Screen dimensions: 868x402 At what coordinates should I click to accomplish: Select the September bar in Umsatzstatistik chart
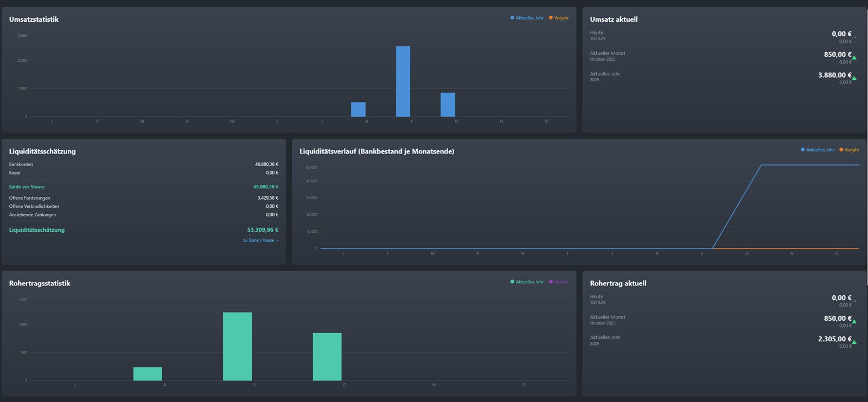tap(403, 81)
